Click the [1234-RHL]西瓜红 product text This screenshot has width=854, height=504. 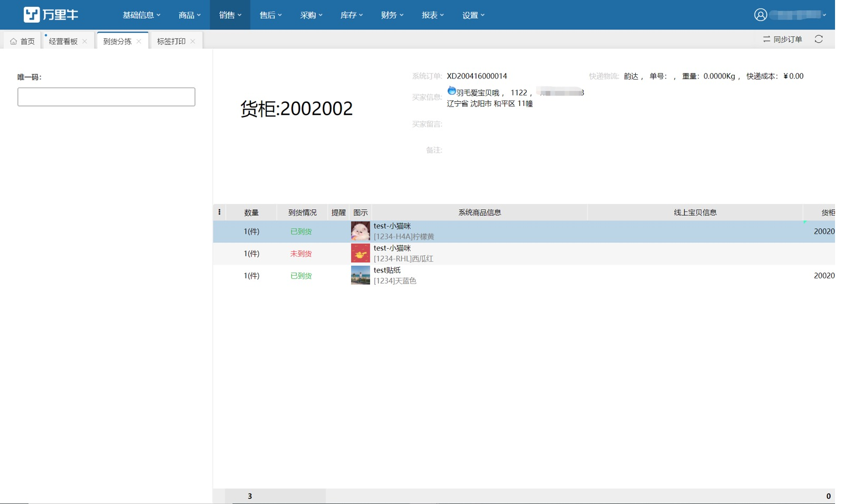[403, 259]
